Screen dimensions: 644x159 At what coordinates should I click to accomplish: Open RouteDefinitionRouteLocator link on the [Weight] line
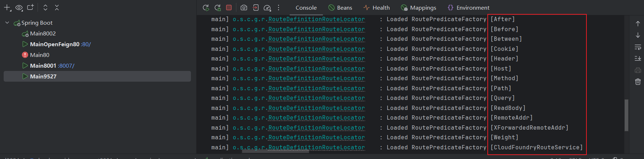pyautogui.click(x=316, y=137)
